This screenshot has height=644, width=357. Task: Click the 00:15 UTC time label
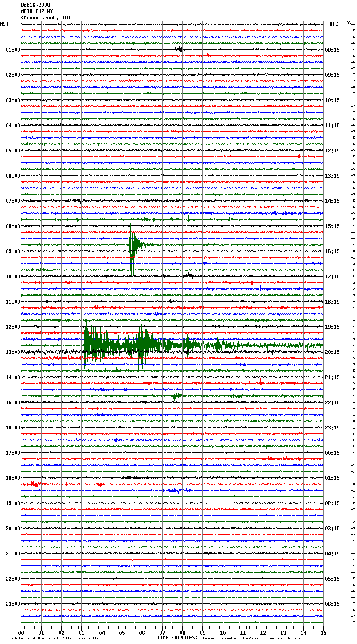[332, 453]
